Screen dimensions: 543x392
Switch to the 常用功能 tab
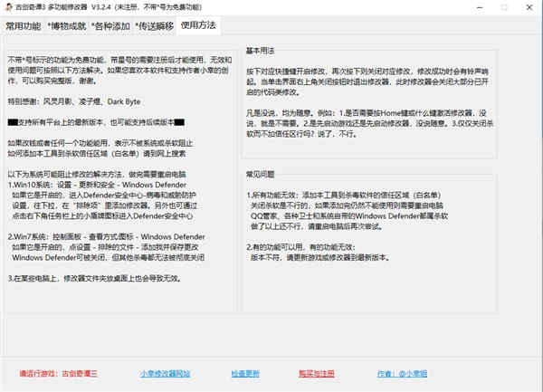point(24,26)
